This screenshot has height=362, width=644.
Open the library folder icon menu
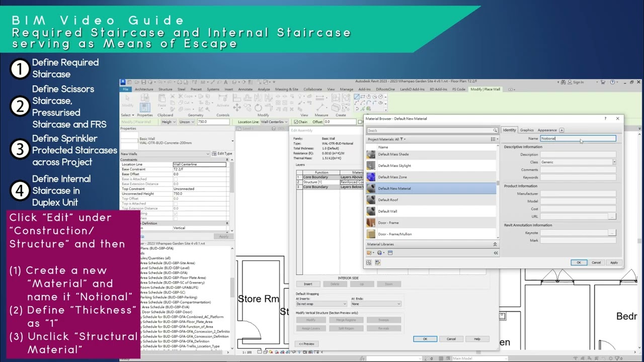click(x=371, y=253)
